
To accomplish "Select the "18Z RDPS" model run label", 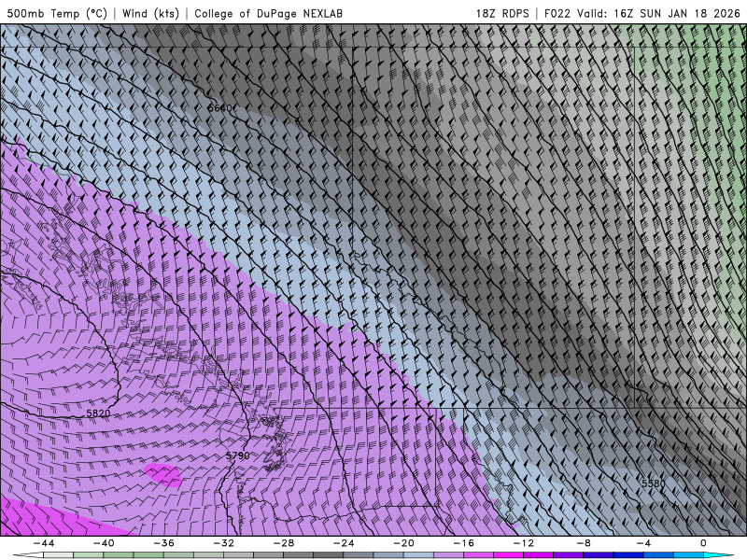I will point(502,13).
